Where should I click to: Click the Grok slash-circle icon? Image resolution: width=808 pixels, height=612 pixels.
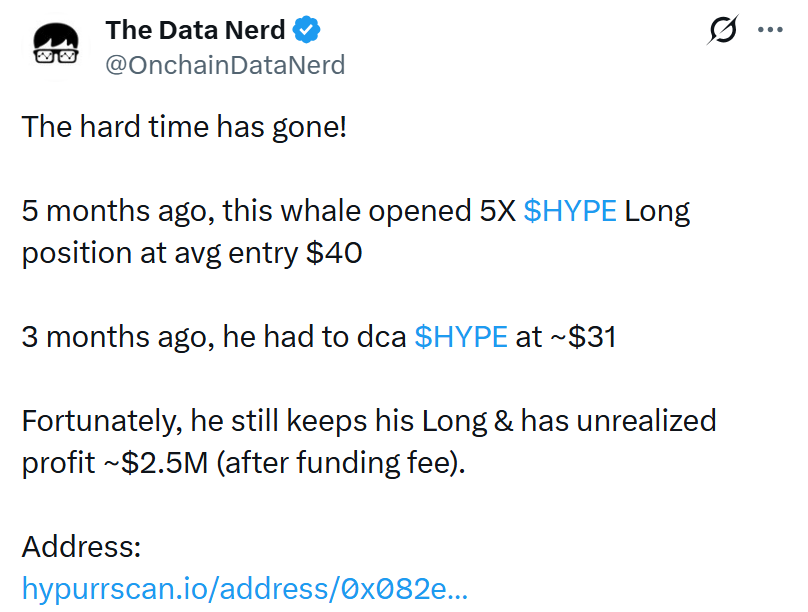tap(722, 30)
